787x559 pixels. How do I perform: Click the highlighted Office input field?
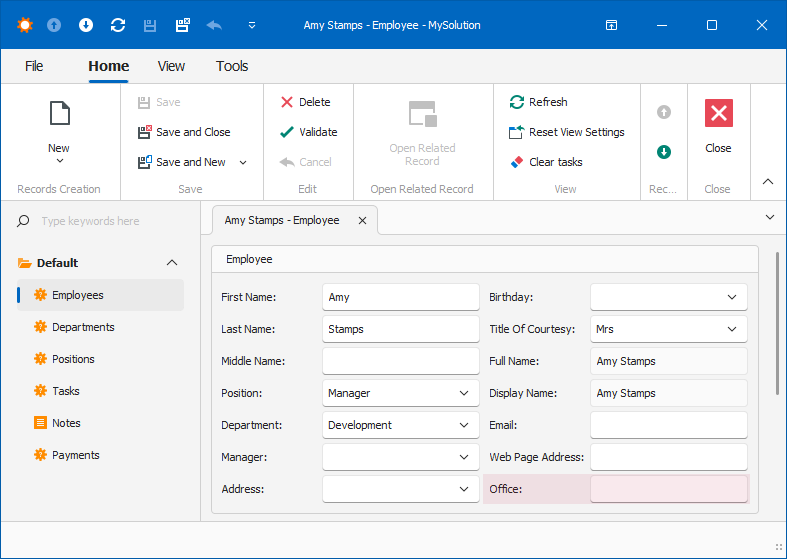coord(669,489)
